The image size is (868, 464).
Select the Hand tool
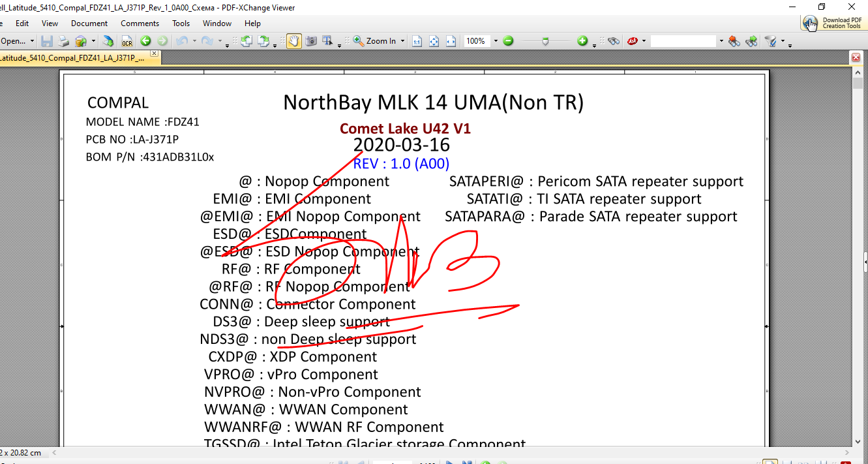coord(294,41)
